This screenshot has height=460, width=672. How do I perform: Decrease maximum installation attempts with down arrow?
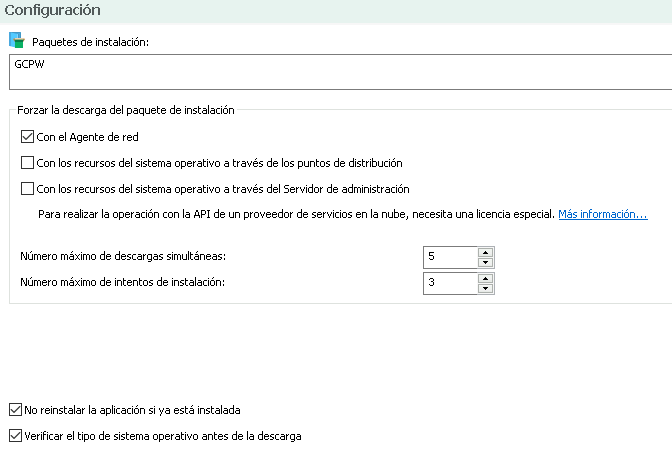(486, 288)
